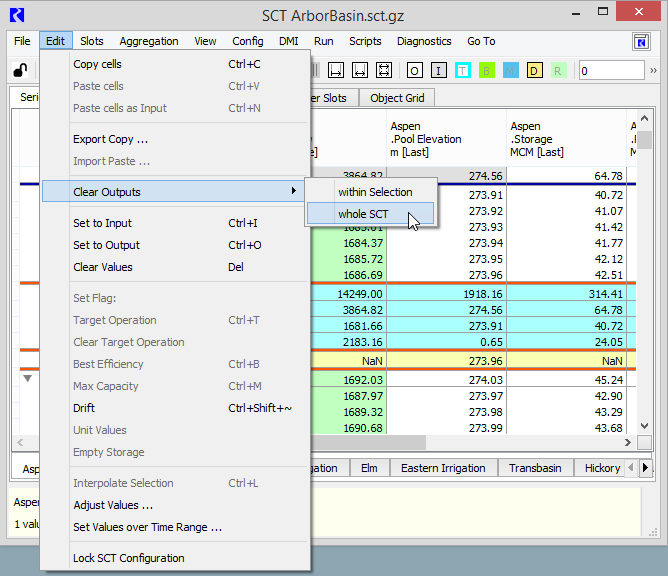This screenshot has width=668, height=576.
Task: Select within Selection in the submenu
Action: tap(374, 191)
